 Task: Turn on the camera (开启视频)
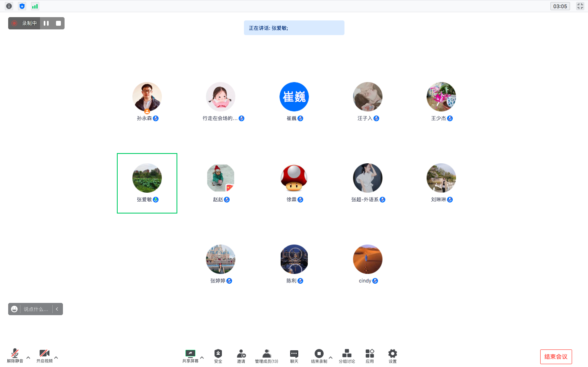point(45,356)
